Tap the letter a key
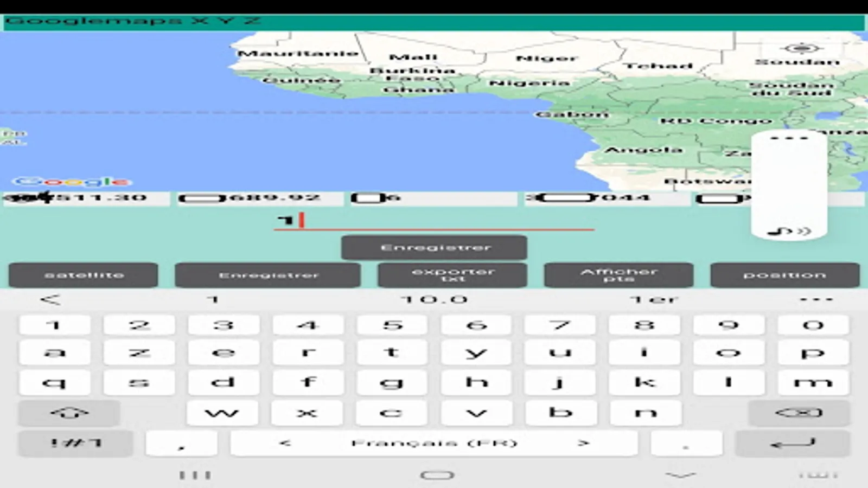The height and width of the screenshot is (488, 868). (54, 353)
